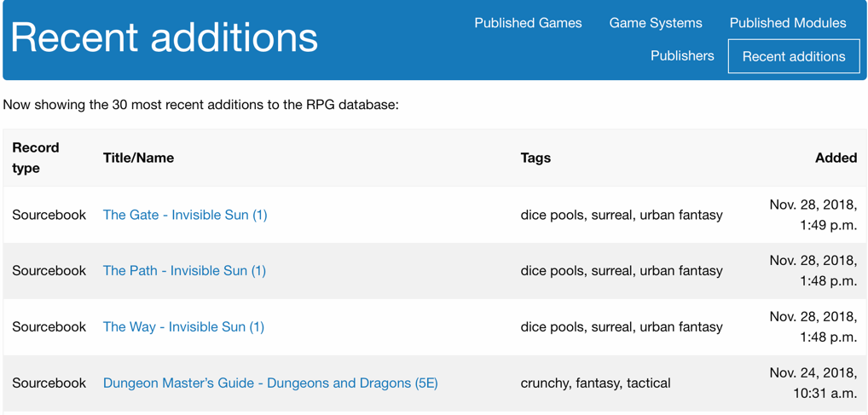
Task: Navigate to the Publishers page
Action: click(x=682, y=56)
